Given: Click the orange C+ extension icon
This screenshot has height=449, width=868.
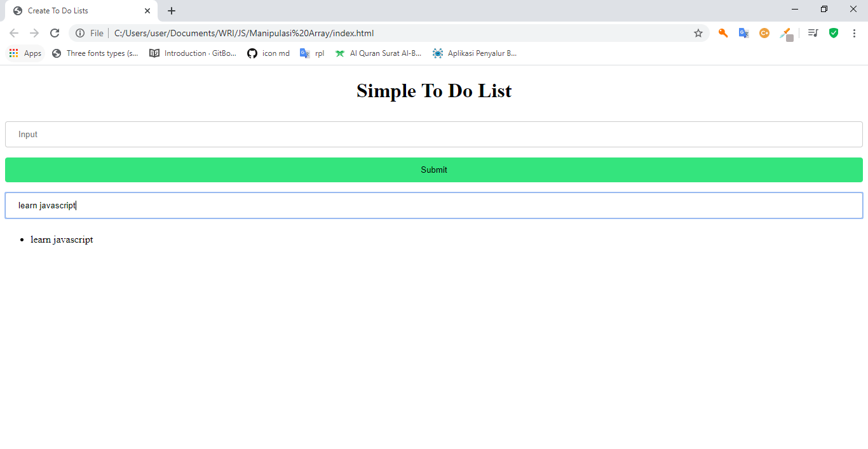Looking at the screenshot, I should (764, 33).
